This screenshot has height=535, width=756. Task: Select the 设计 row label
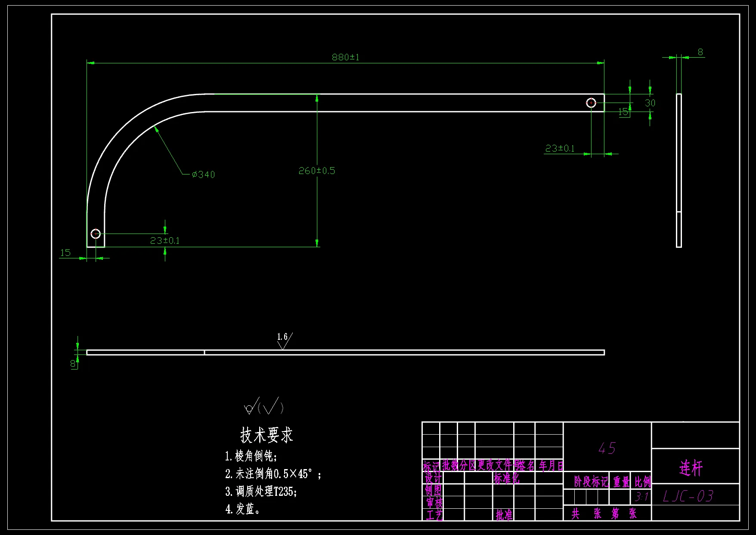coord(434,478)
